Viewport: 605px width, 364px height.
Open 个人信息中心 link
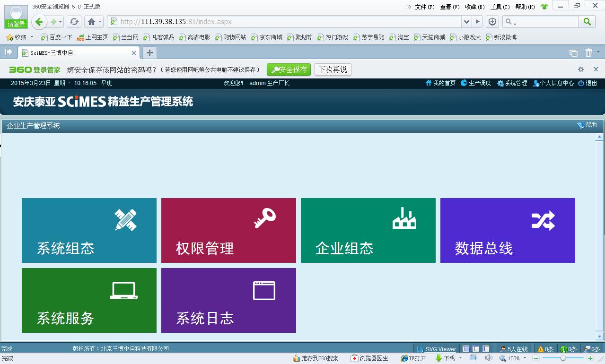point(553,83)
